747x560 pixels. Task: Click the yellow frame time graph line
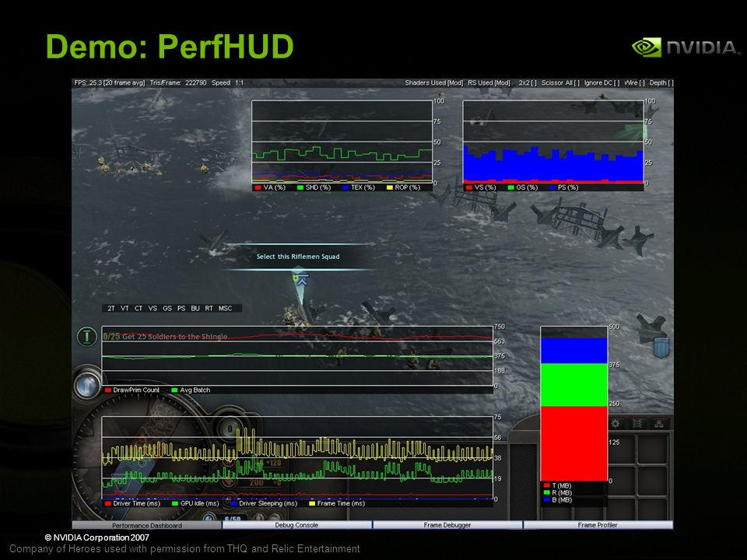pyautogui.click(x=298, y=449)
